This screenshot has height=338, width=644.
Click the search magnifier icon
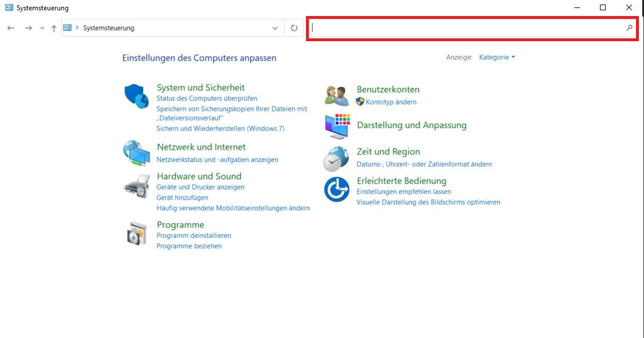tap(630, 28)
